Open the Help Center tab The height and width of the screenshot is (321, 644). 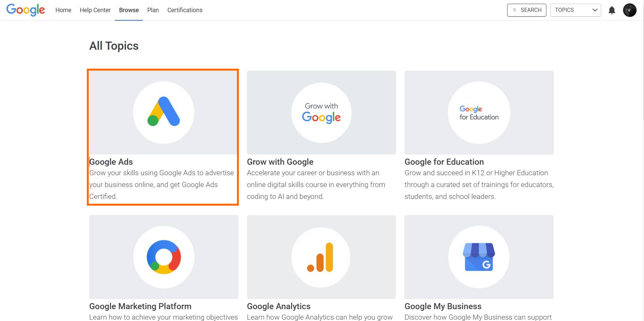coord(95,10)
